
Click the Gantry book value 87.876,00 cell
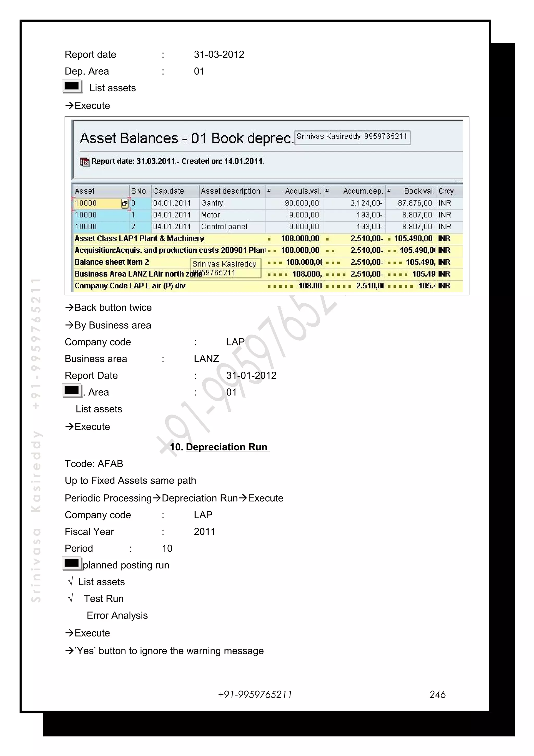click(414, 203)
